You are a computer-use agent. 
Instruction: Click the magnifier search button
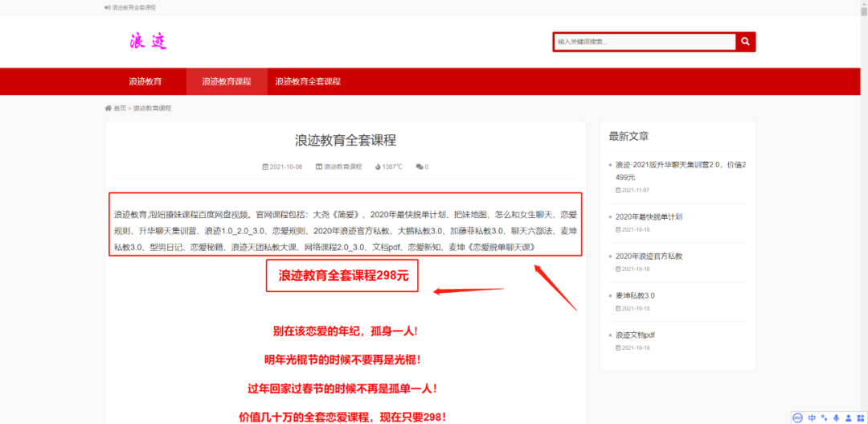745,42
